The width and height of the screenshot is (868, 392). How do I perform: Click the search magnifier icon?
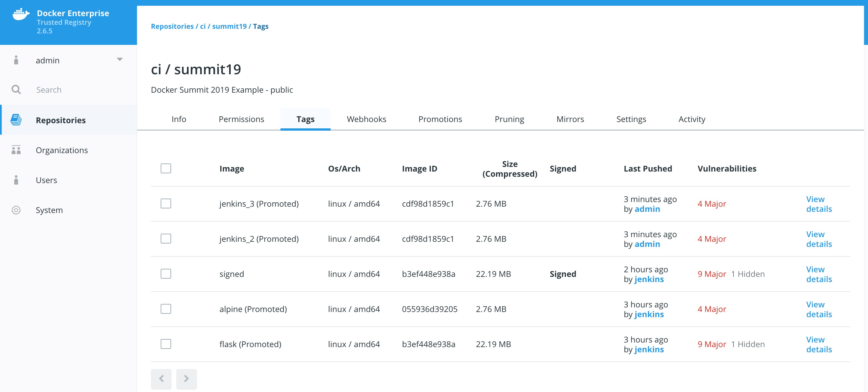tap(16, 90)
